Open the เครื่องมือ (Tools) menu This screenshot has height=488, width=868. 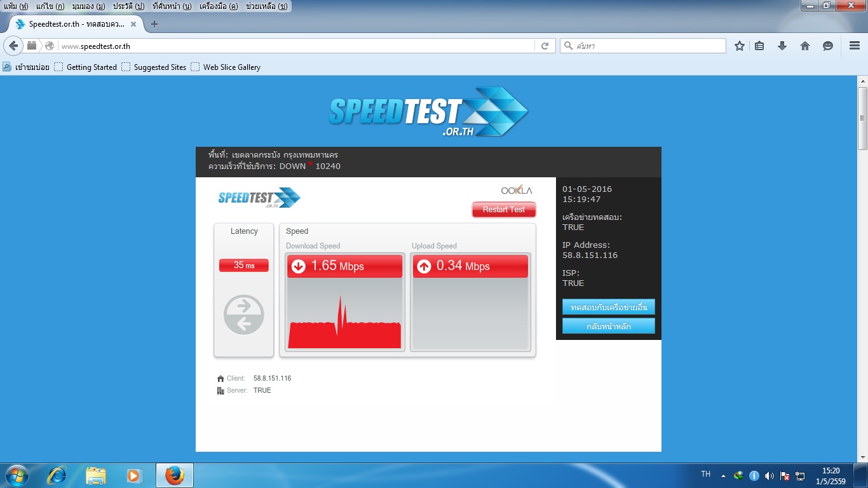[219, 6]
